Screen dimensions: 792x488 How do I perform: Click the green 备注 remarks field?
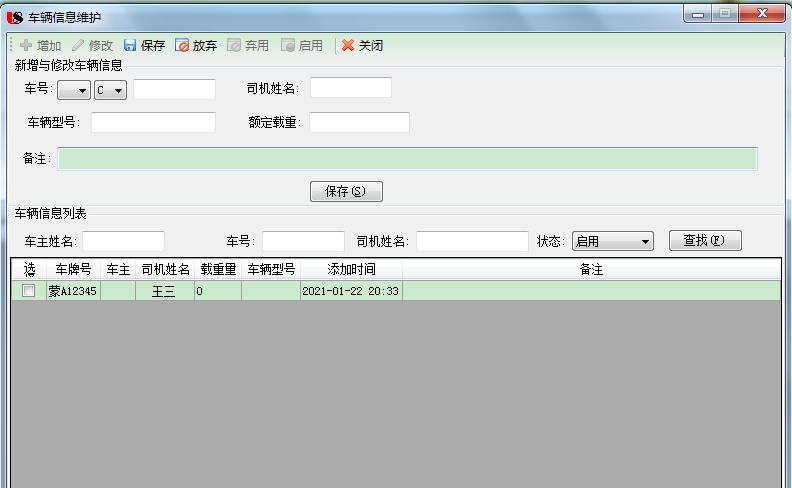click(x=407, y=159)
